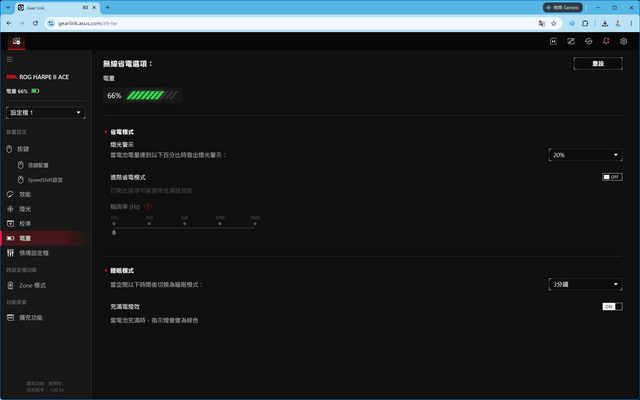Click the Gemini button in title bar
This screenshot has height=400, width=640.
coord(562,7)
